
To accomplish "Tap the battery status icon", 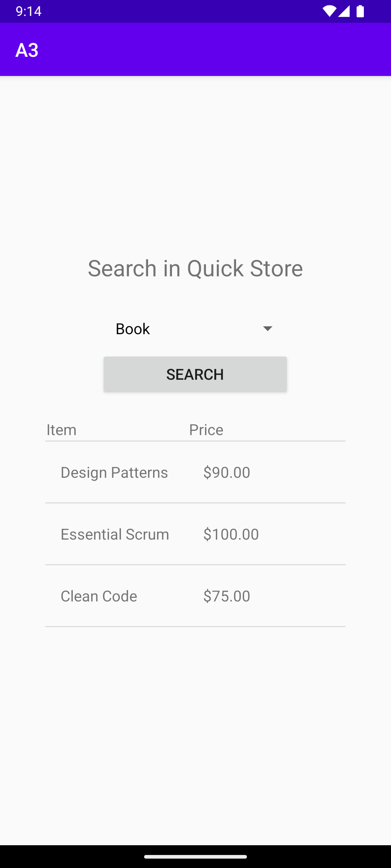I will click(x=360, y=11).
